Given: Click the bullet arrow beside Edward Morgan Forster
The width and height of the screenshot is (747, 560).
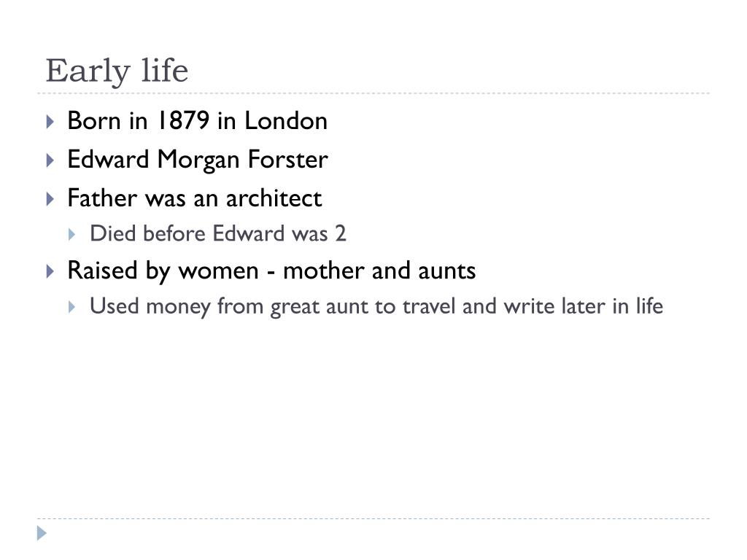Looking at the screenshot, I should (x=50, y=160).
